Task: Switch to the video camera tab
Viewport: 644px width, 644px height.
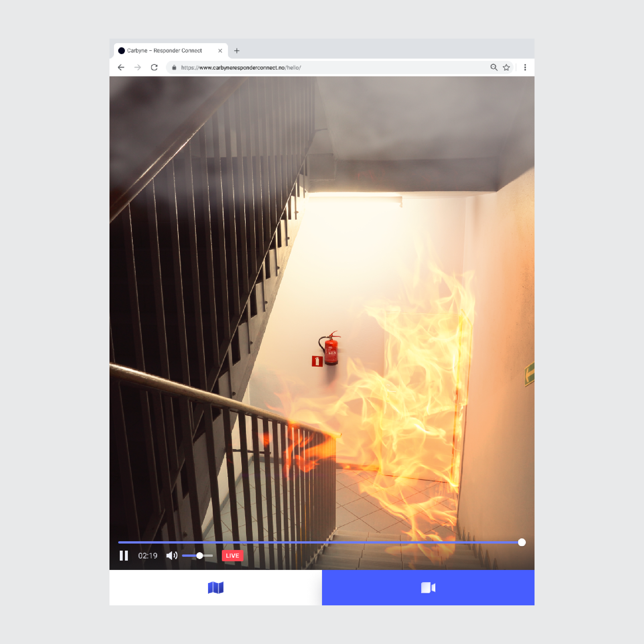Action: [428, 587]
